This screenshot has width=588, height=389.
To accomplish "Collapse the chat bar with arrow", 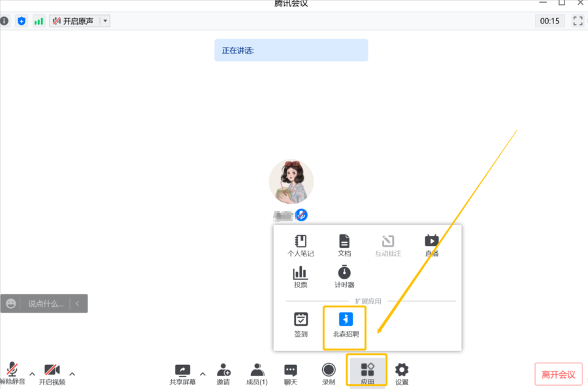I will (78, 303).
